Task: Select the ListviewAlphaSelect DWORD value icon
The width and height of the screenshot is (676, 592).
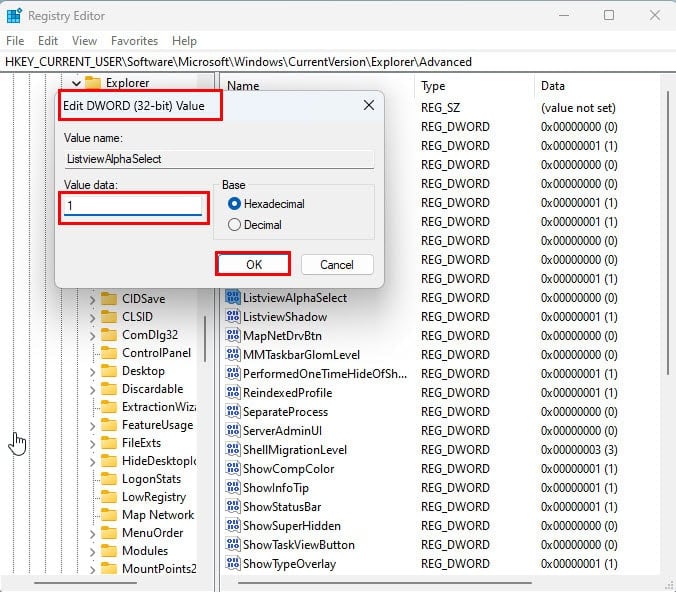Action: 233,297
